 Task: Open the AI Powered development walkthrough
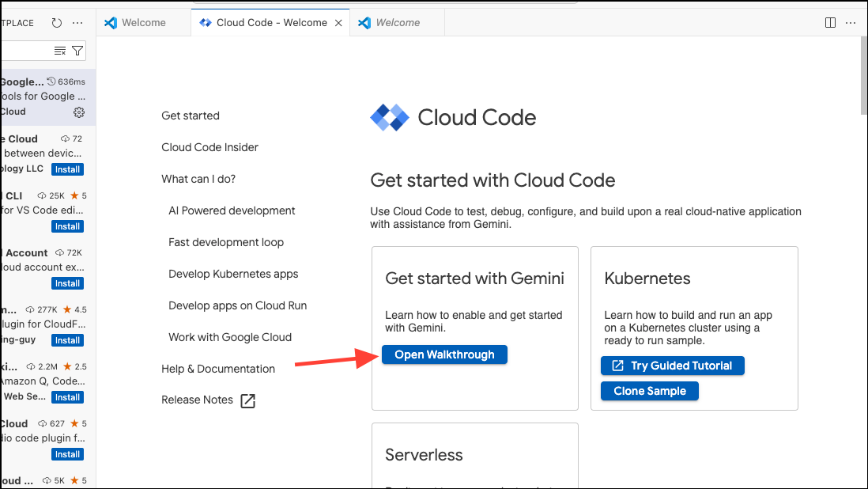pos(232,210)
